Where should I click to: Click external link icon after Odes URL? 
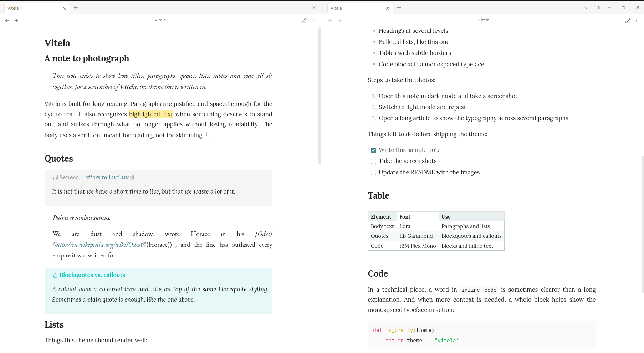pos(143,245)
